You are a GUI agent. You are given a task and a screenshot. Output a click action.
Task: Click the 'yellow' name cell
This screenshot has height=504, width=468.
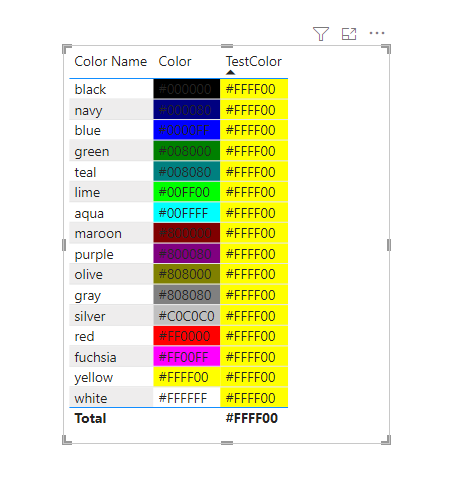(111, 377)
